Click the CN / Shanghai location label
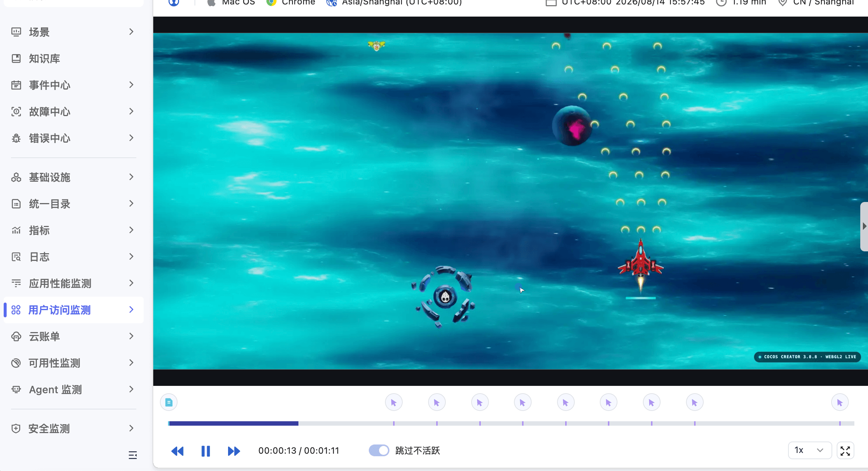This screenshot has width=868, height=471. point(823,3)
